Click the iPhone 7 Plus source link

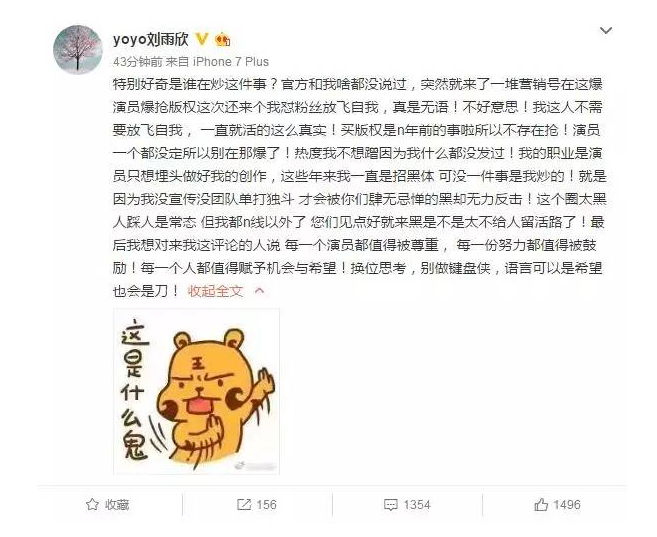click(x=231, y=62)
